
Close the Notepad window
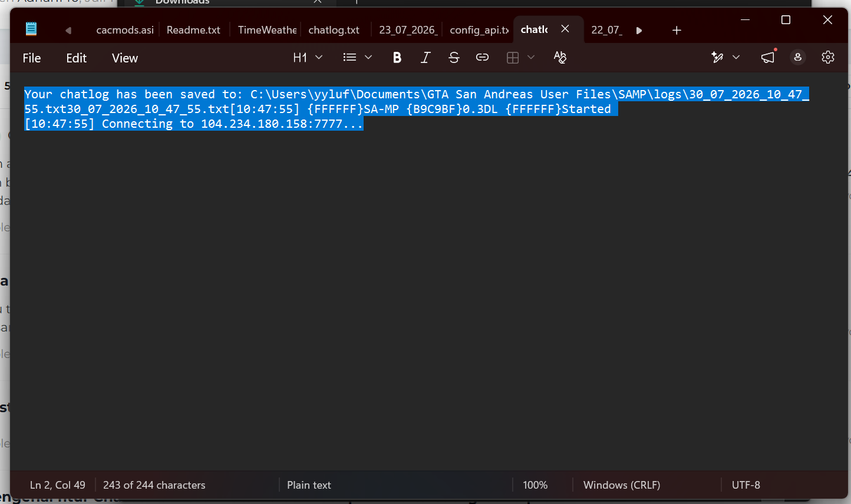[827, 20]
